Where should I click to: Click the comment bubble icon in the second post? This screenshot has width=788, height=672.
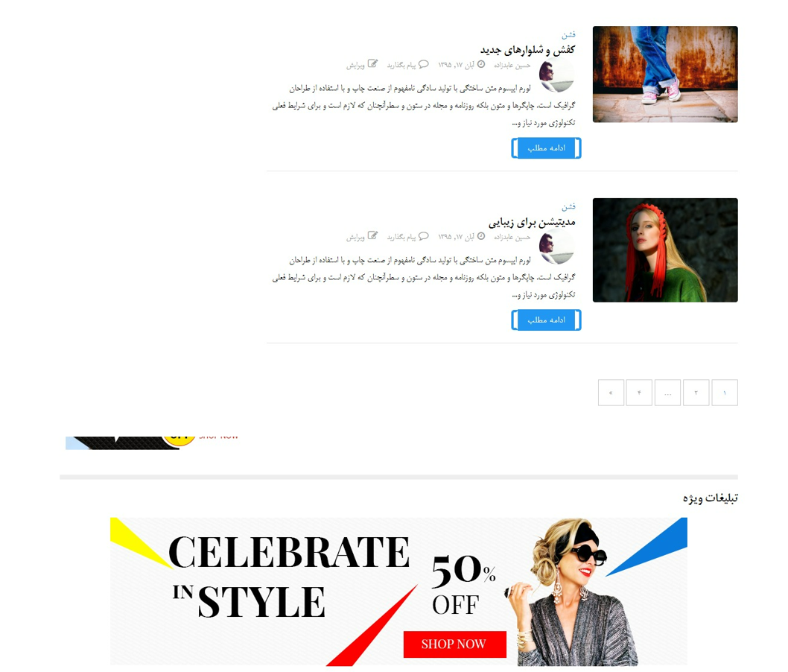point(424,236)
